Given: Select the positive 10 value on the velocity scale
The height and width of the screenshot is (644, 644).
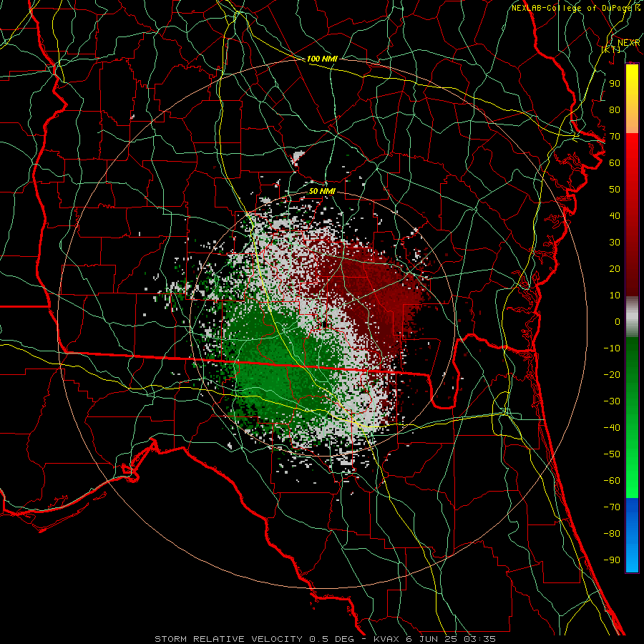Looking at the screenshot, I should coord(615,296).
